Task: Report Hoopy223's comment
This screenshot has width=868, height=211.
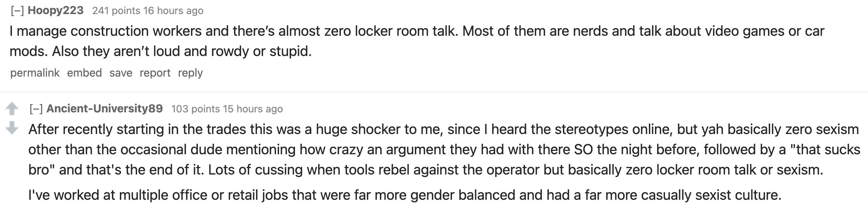Action: coord(155,73)
